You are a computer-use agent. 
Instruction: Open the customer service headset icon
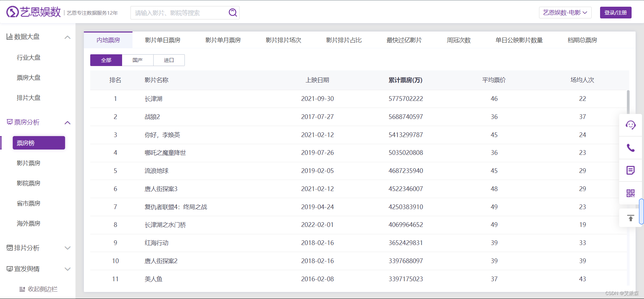[x=630, y=125]
